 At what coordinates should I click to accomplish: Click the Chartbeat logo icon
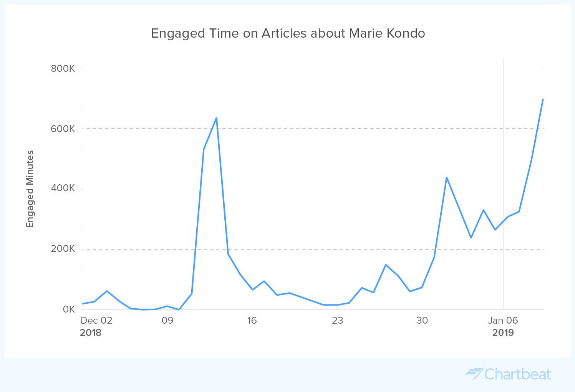[474, 373]
